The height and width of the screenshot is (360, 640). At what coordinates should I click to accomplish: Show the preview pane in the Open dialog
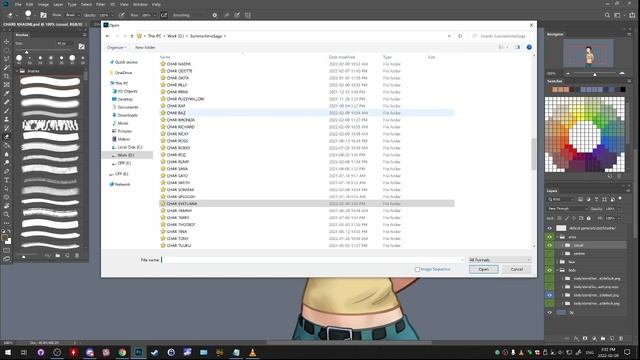[x=518, y=47]
